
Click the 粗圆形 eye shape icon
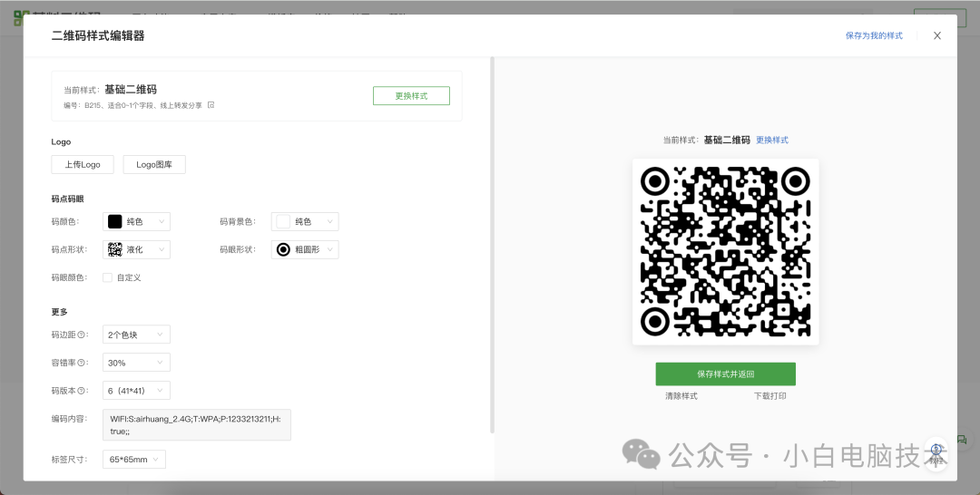pos(283,249)
